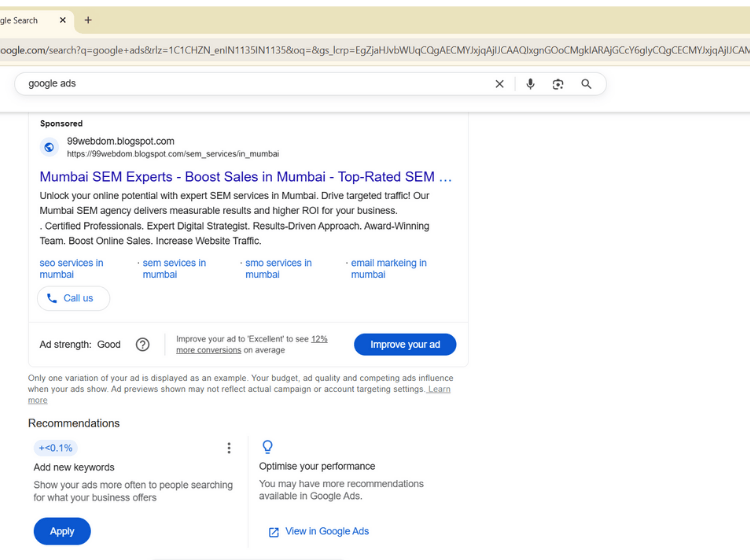Click the 99webdom.blogspot.com site name

(121, 141)
